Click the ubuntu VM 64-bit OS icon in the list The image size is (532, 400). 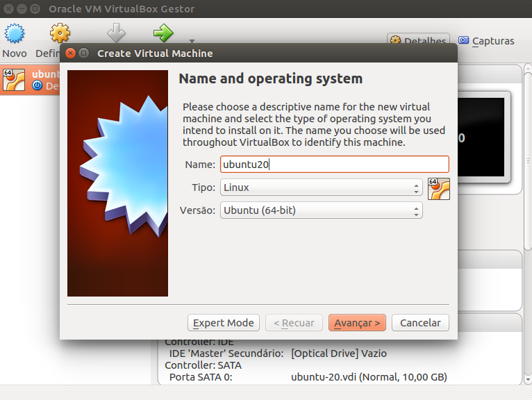pos(14,80)
